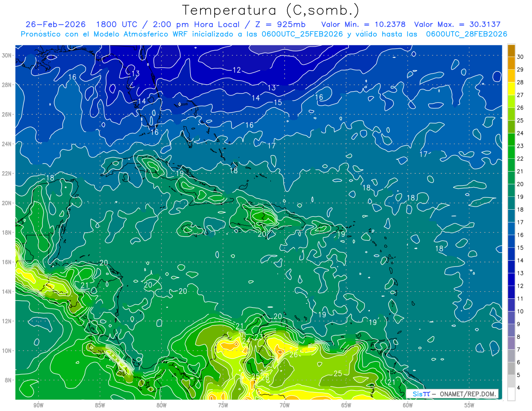Image resolution: width=532 pixels, height=411 pixels.
Task: Click the orange color bar segment between 29 and 30
Action: [x=511, y=63]
